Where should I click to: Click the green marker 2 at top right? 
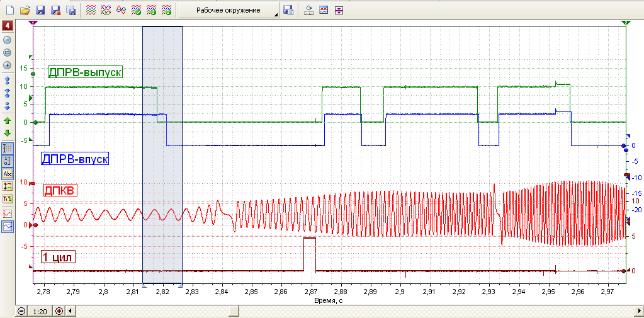[626, 23]
